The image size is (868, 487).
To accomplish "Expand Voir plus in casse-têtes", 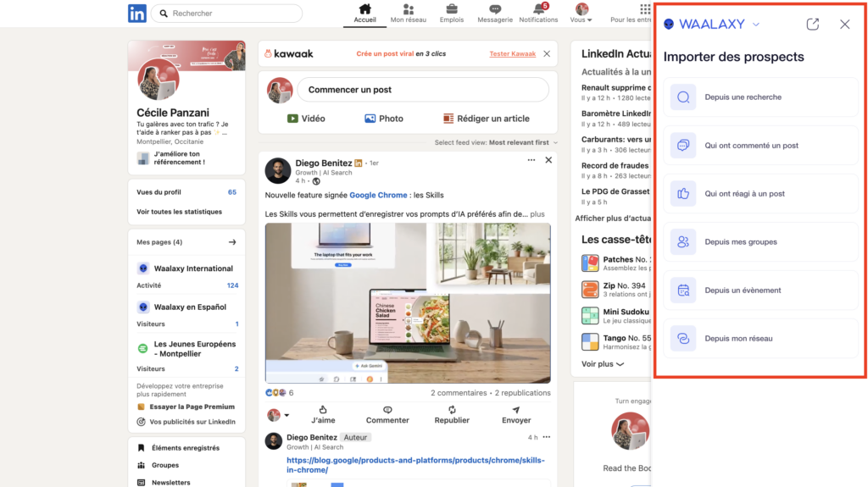I will [603, 364].
